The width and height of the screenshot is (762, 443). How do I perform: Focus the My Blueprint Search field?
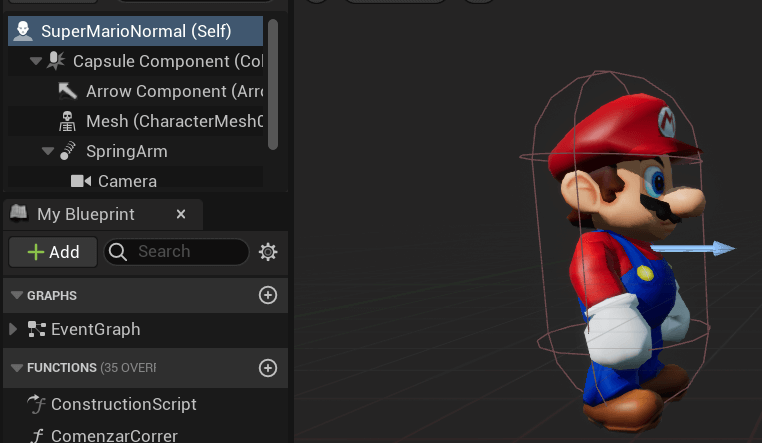(x=176, y=252)
